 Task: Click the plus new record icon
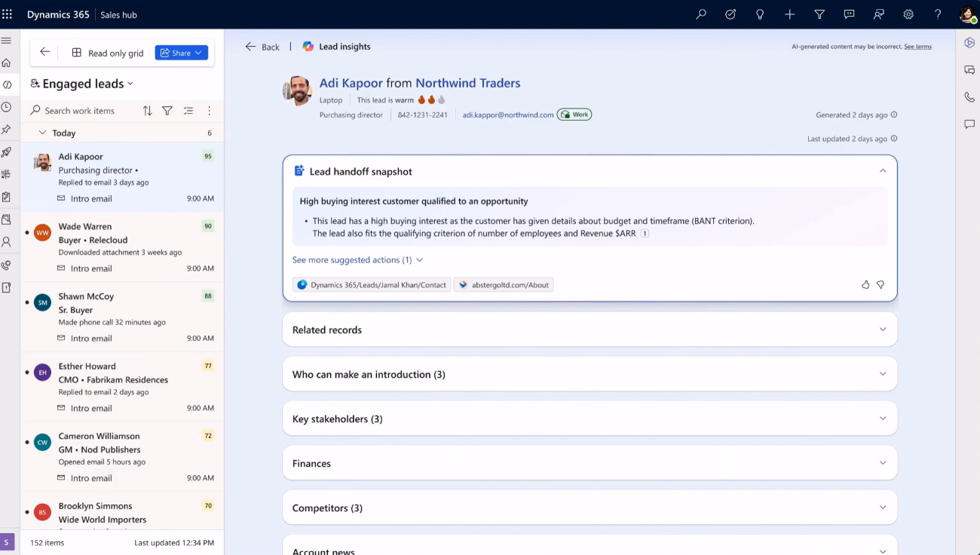789,14
